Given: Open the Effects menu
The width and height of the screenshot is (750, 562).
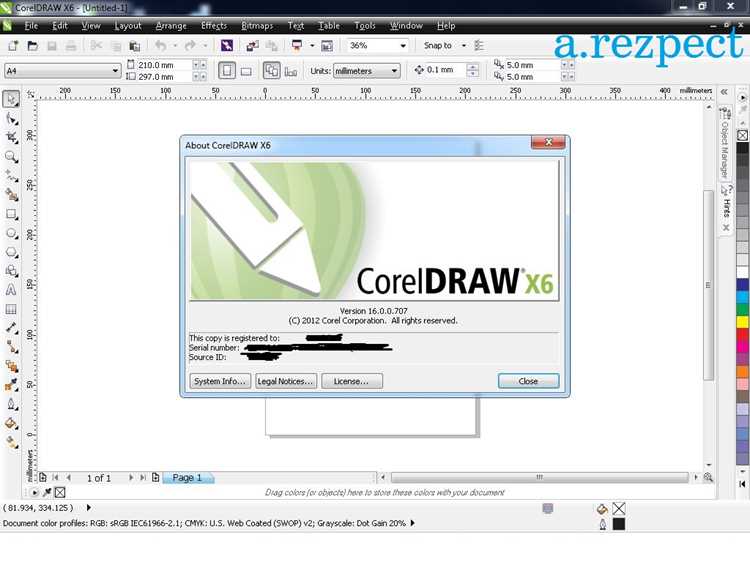Looking at the screenshot, I should click(214, 26).
